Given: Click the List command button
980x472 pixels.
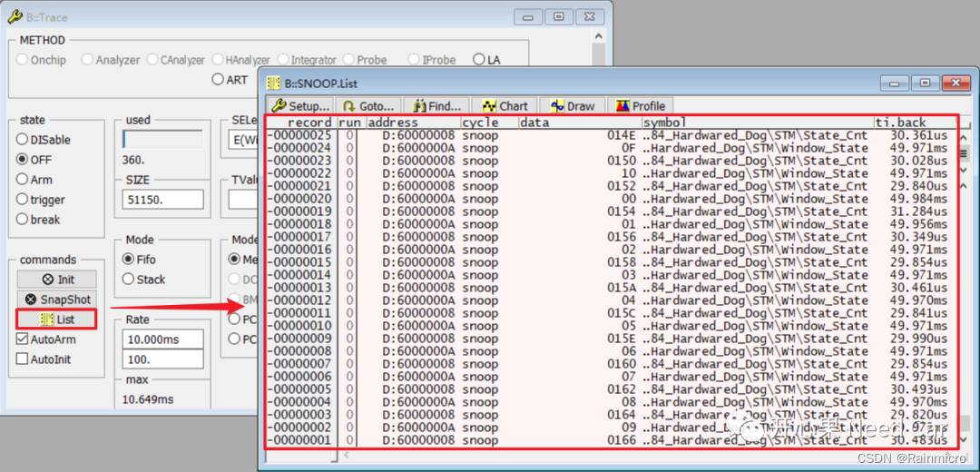Looking at the screenshot, I should click(x=57, y=320).
